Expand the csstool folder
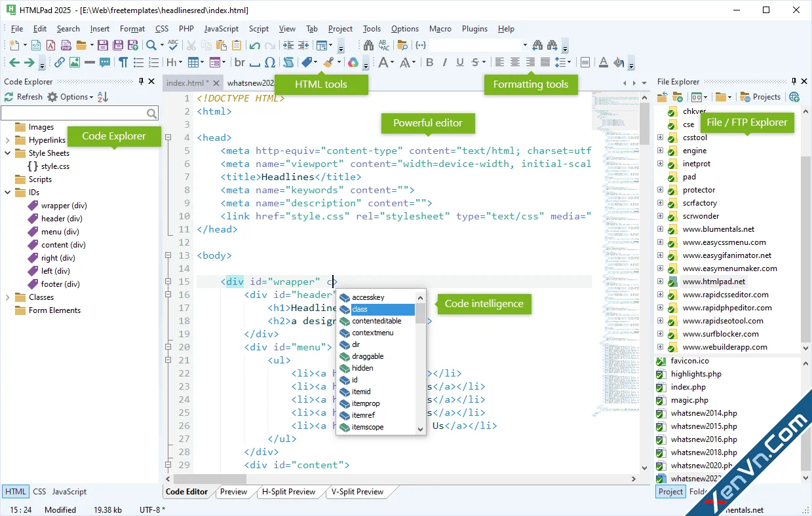812x516 pixels. point(660,138)
